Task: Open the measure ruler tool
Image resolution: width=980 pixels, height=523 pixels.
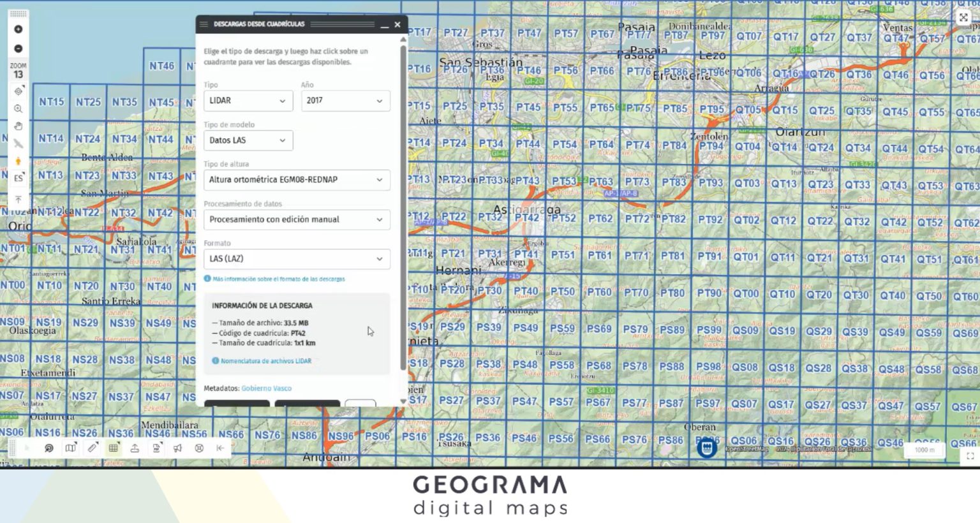Action: (92, 448)
